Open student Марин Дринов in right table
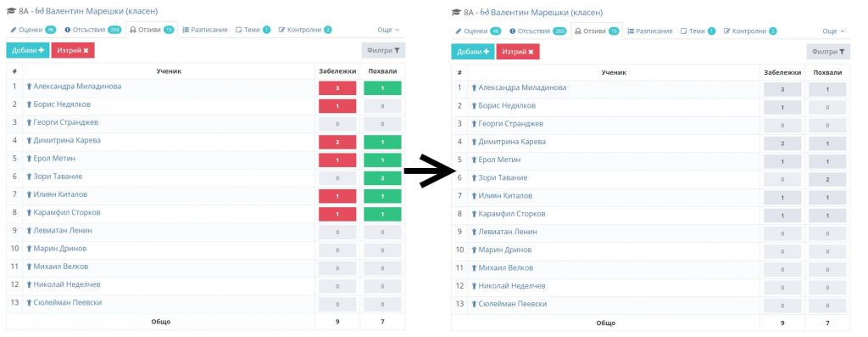Image resolution: width=868 pixels, height=337 pixels. point(505,250)
